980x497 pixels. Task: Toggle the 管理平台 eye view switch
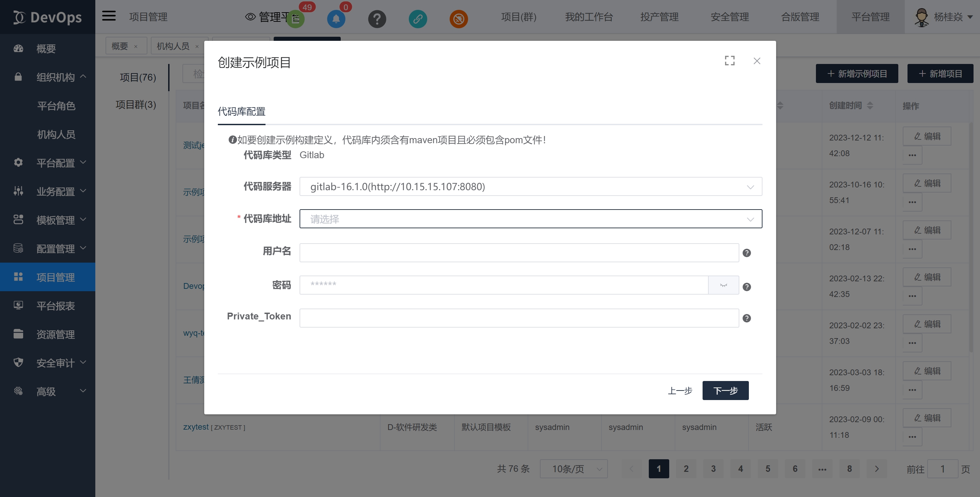(250, 17)
